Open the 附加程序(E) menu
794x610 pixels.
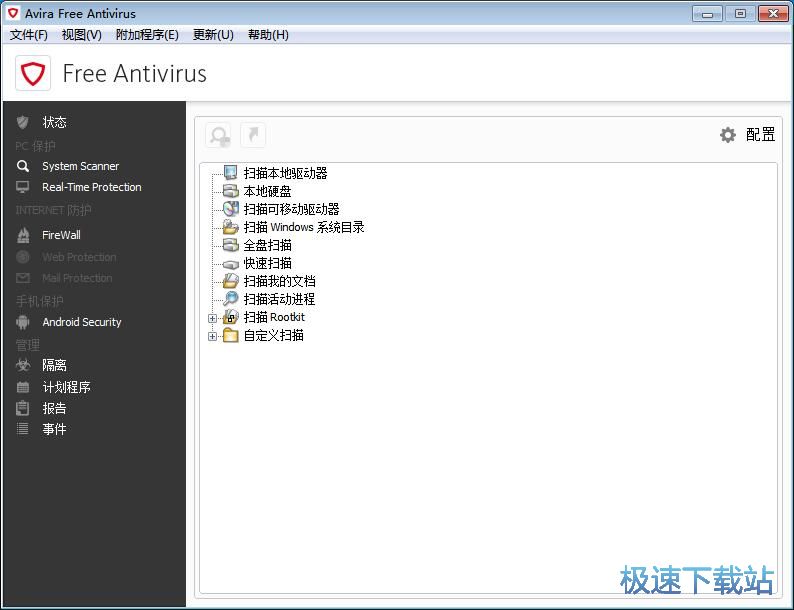pos(147,34)
